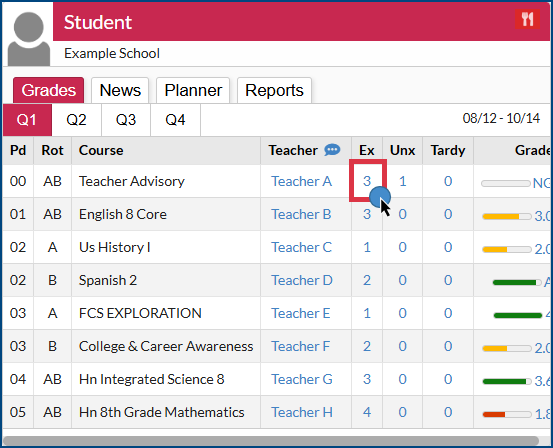The image size is (553, 448).
Task: Click the 'College & Career Awareness' course name
Action: pos(166,346)
